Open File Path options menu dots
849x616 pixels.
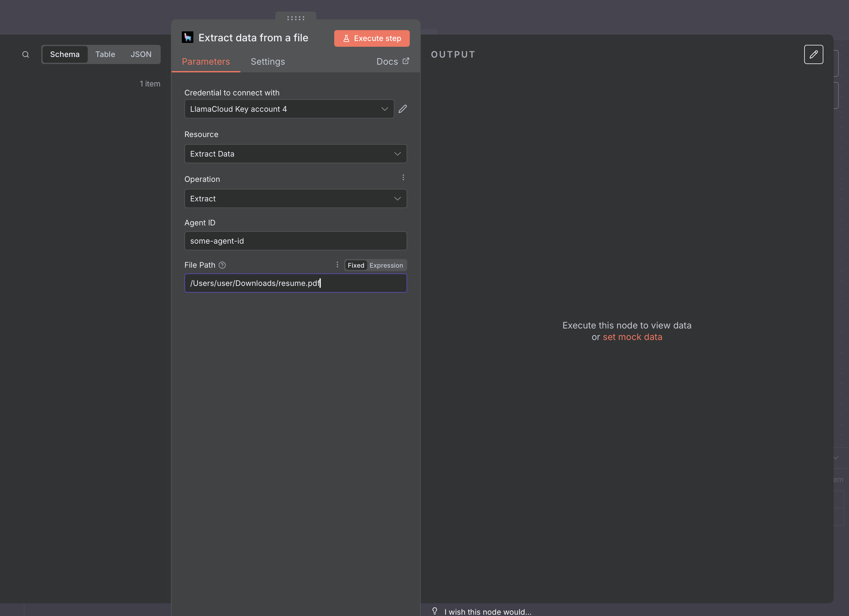pos(337,265)
